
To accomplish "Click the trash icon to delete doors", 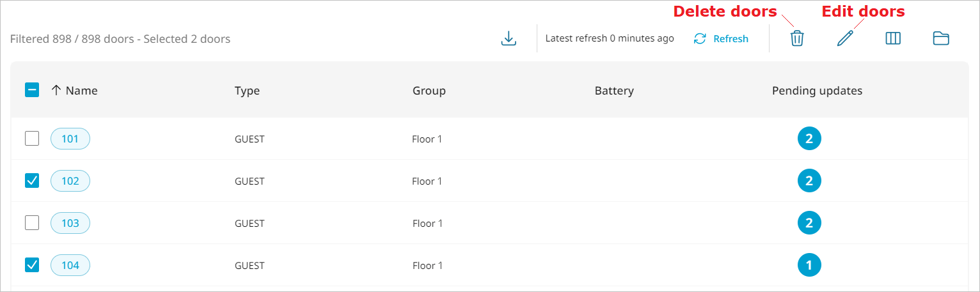I will (796, 38).
